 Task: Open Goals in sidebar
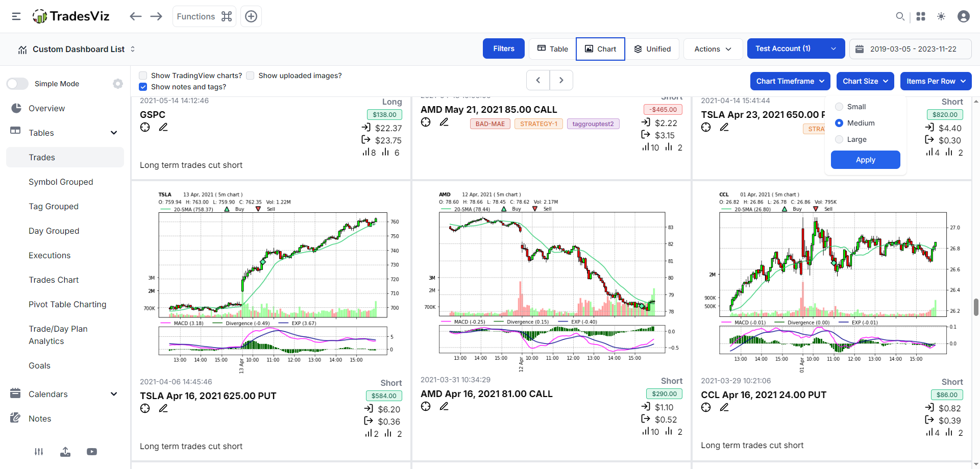(x=39, y=365)
